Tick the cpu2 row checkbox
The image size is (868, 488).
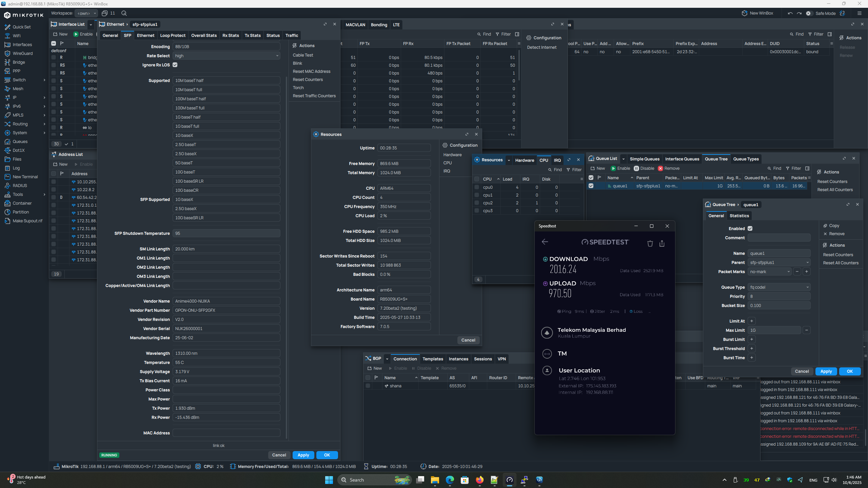(x=477, y=203)
